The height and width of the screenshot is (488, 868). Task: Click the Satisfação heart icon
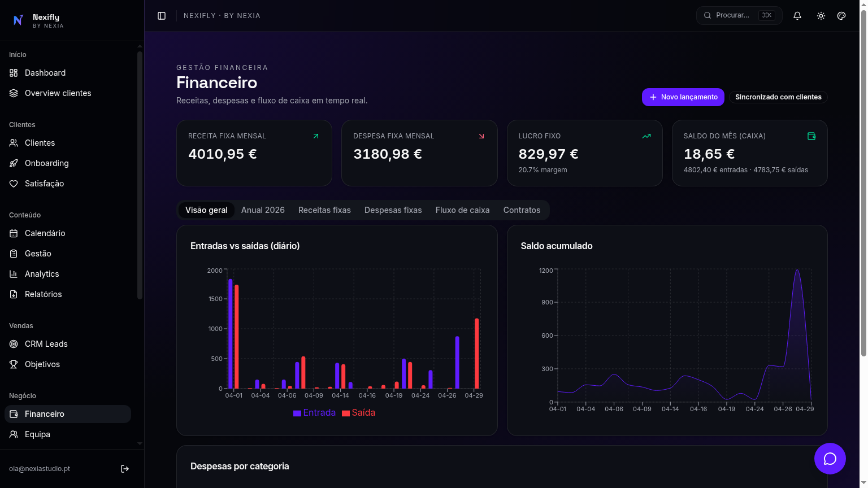click(14, 184)
